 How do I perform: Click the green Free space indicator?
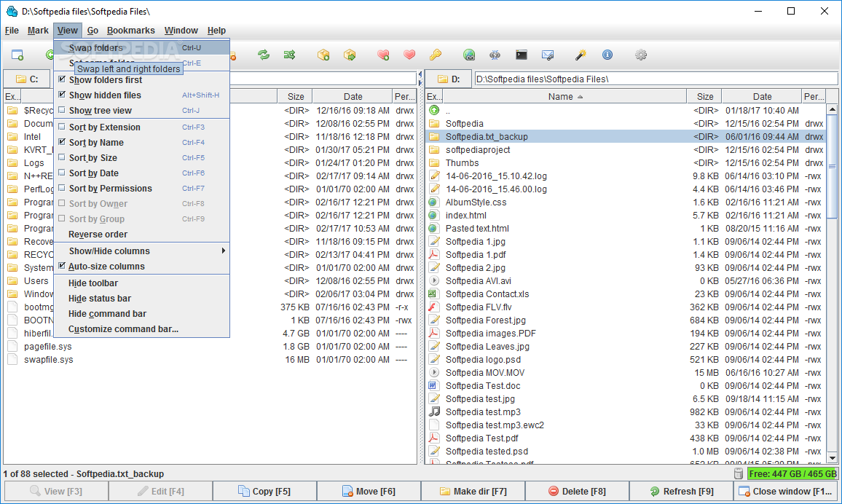point(792,474)
